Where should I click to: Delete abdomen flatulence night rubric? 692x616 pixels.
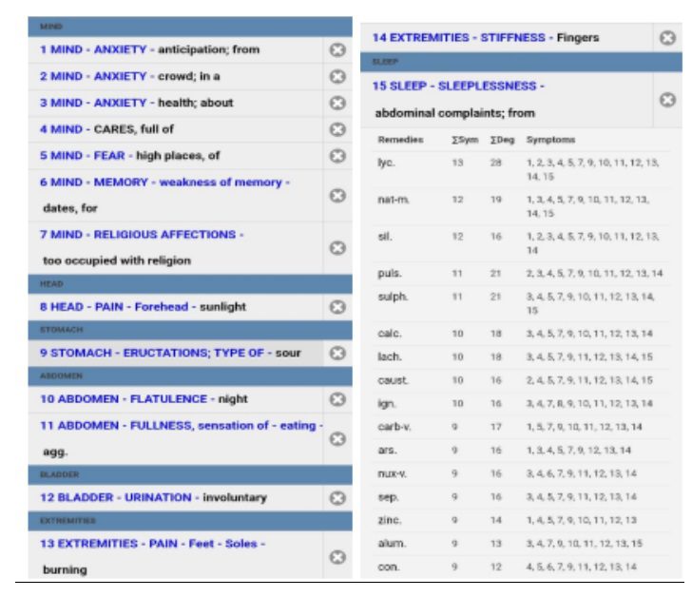point(336,399)
